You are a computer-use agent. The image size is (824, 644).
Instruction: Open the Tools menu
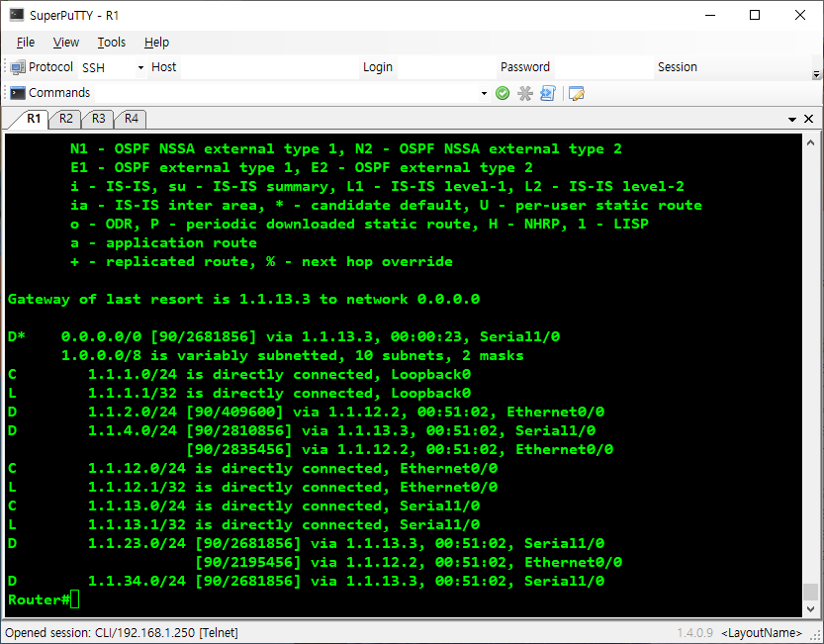coord(111,43)
